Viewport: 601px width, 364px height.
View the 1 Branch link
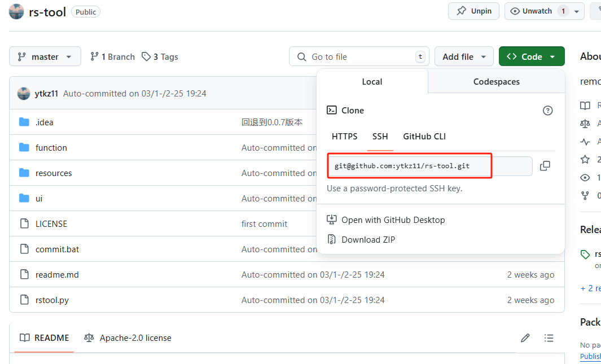113,56
